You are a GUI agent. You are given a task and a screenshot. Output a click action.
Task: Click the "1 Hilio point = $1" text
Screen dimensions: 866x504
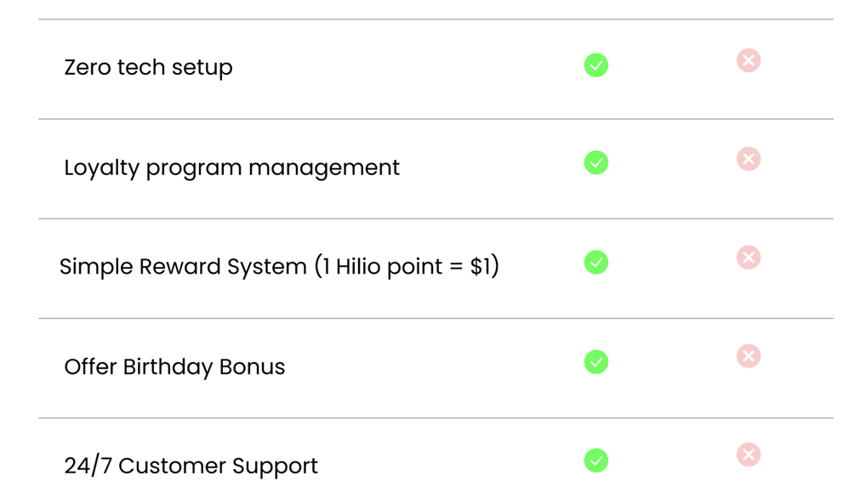click(x=407, y=267)
